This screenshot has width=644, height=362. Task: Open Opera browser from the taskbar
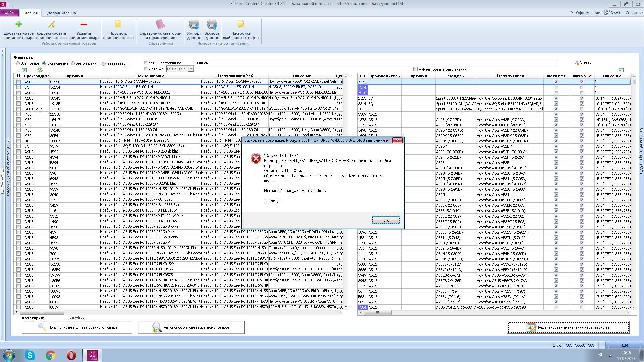pos(71,355)
